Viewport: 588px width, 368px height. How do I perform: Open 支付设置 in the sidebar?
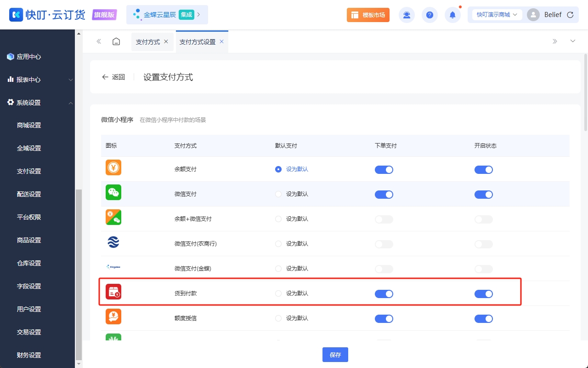(x=29, y=171)
